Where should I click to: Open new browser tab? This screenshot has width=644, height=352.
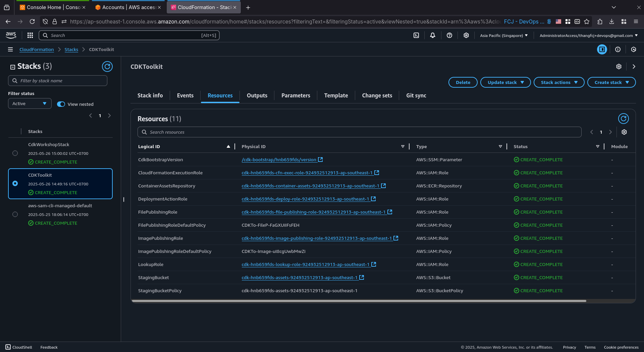pos(248,7)
